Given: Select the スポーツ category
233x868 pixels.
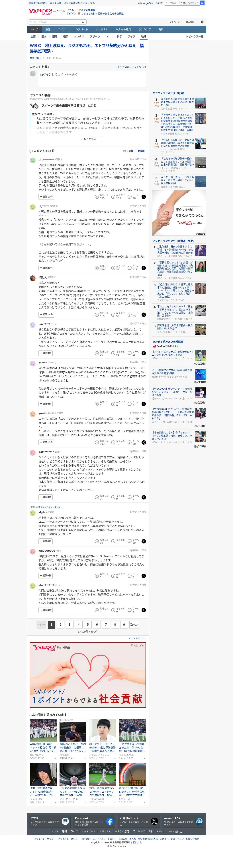Looking at the screenshot, I should (95, 36).
